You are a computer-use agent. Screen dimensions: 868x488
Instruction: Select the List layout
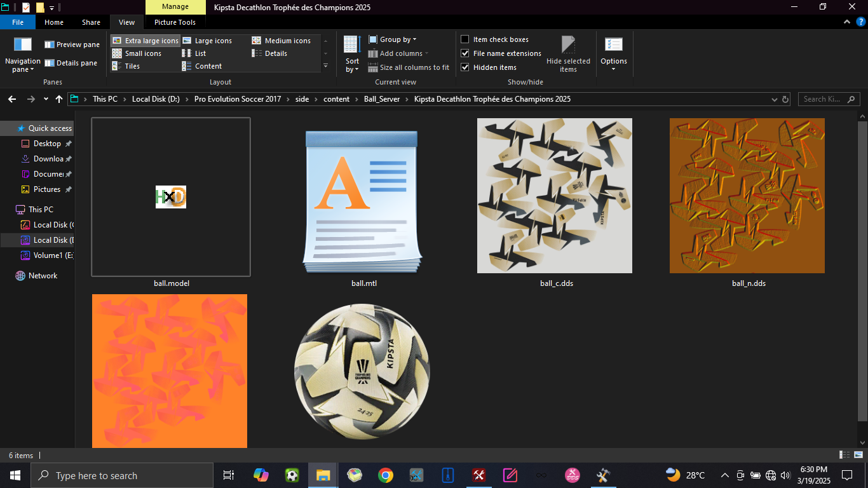tap(194, 53)
